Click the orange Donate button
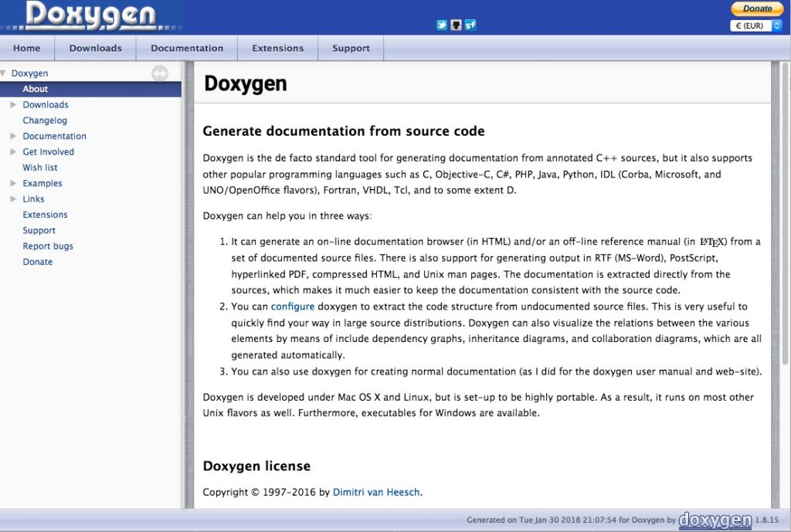Screen dimensions: 791x532 coord(756,8)
